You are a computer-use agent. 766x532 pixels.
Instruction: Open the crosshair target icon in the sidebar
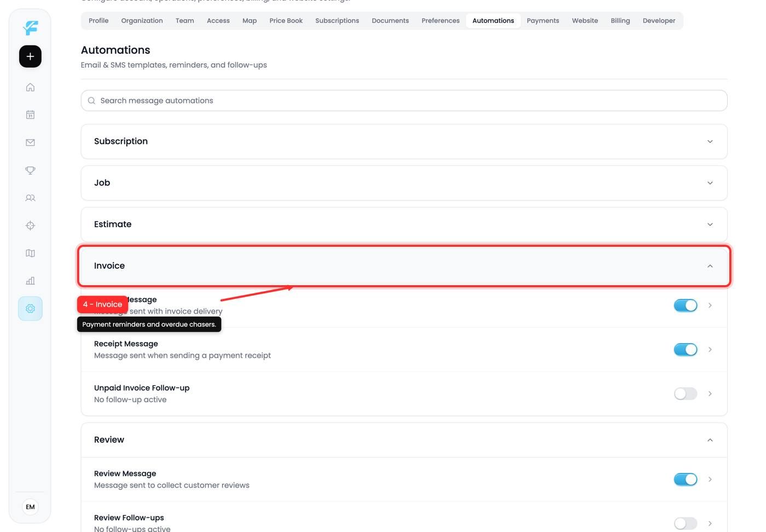30,225
